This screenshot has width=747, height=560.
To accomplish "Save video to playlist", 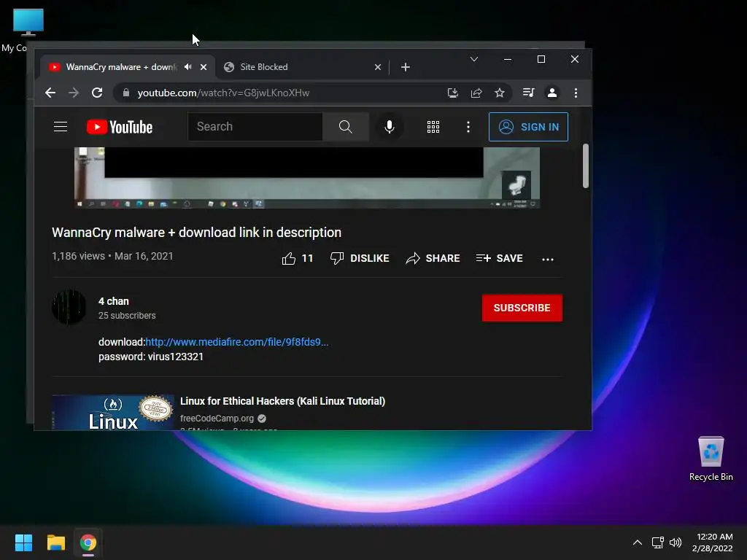I will coord(499,258).
